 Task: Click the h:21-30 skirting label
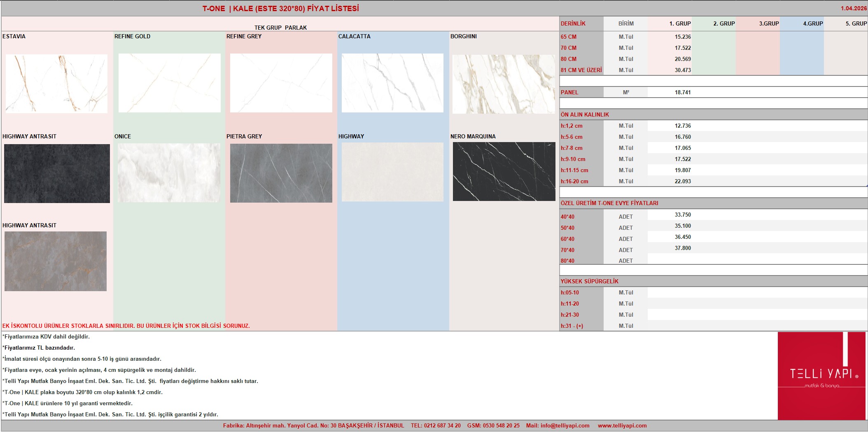click(569, 315)
